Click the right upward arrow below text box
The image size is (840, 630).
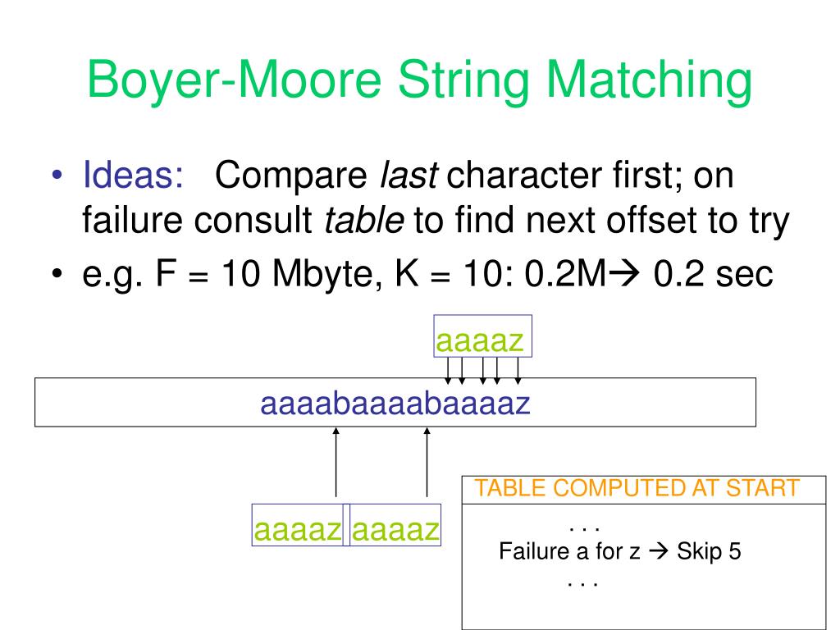427,462
